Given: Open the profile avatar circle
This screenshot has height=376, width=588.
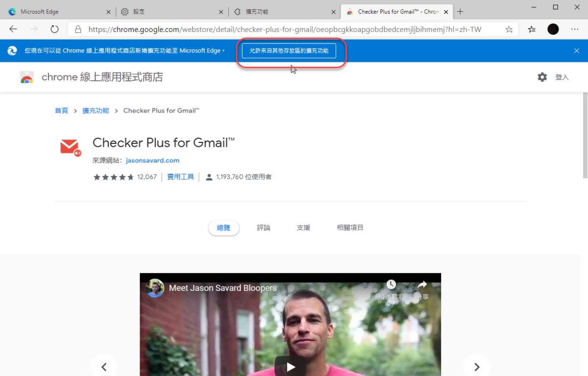Looking at the screenshot, I should point(553,29).
